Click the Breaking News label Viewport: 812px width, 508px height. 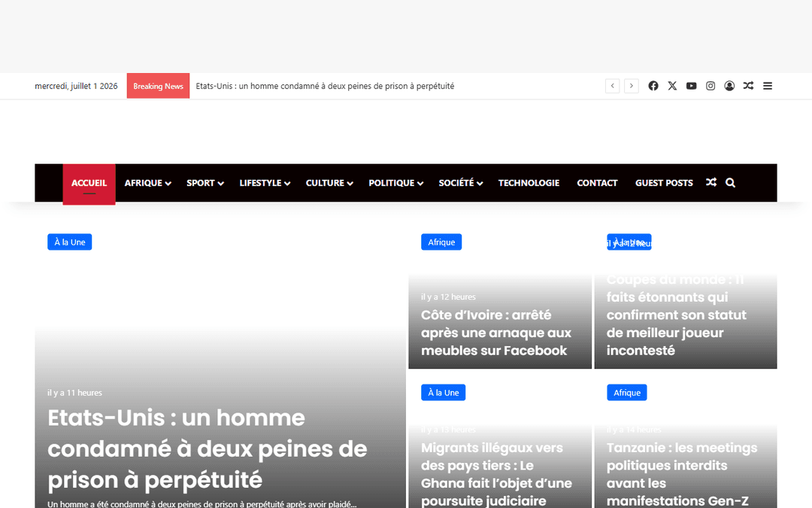(158, 86)
